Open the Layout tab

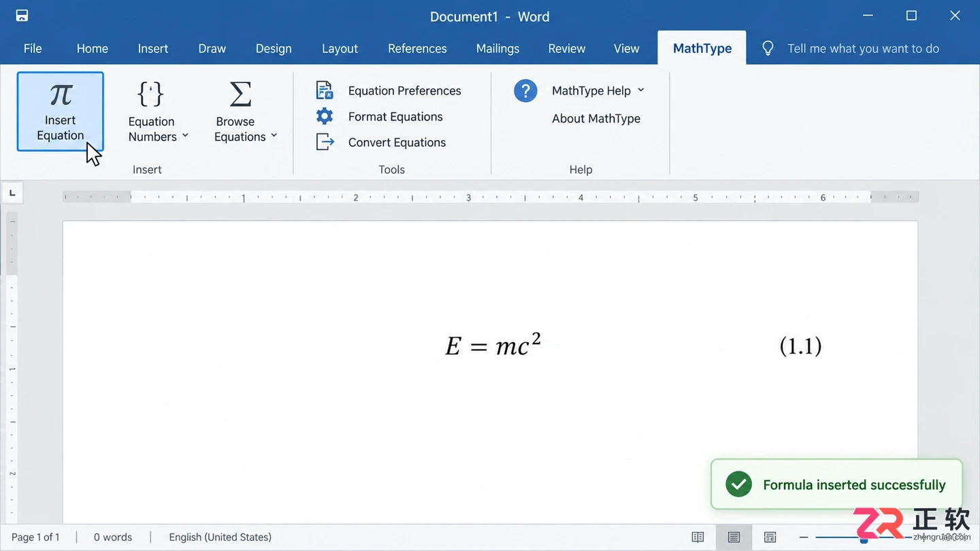(340, 48)
